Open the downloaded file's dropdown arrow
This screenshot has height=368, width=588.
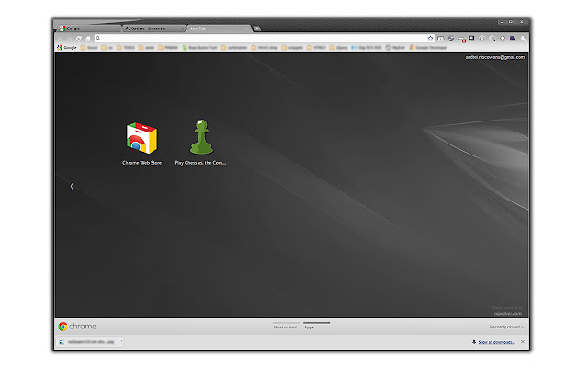[x=121, y=341]
